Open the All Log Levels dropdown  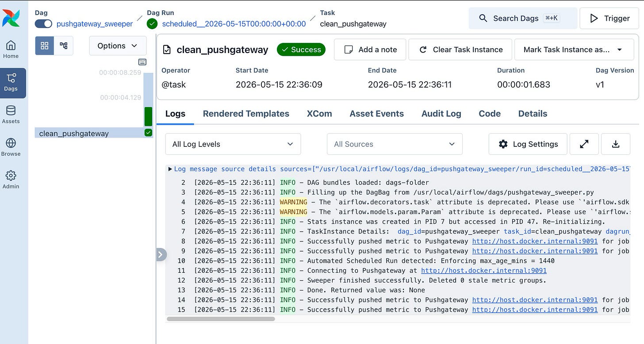point(233,144)
